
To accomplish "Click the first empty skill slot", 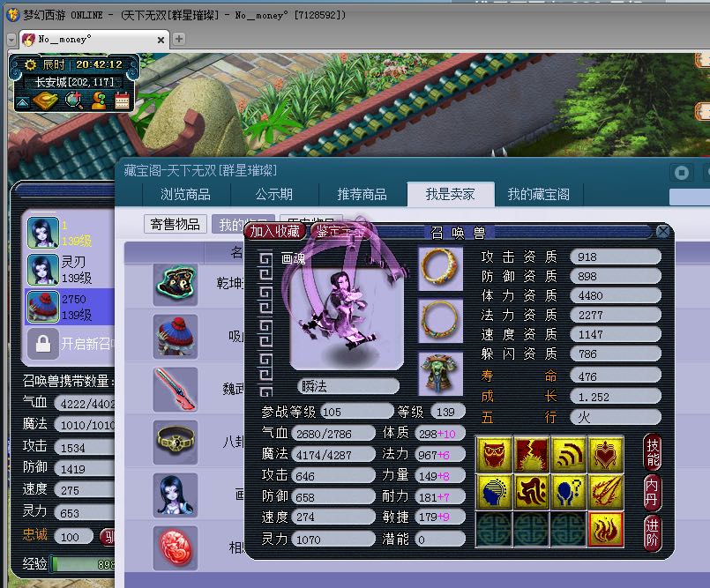I will [x=494, y=530].
